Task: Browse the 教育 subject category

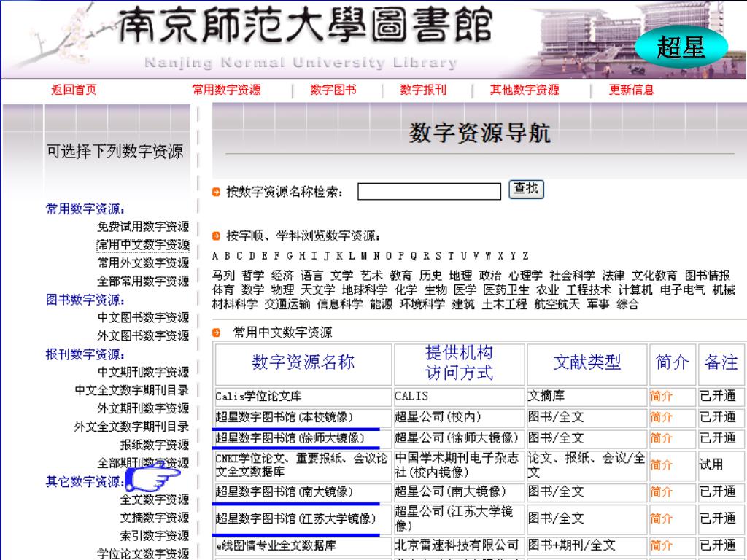Action: click(401, 275)
